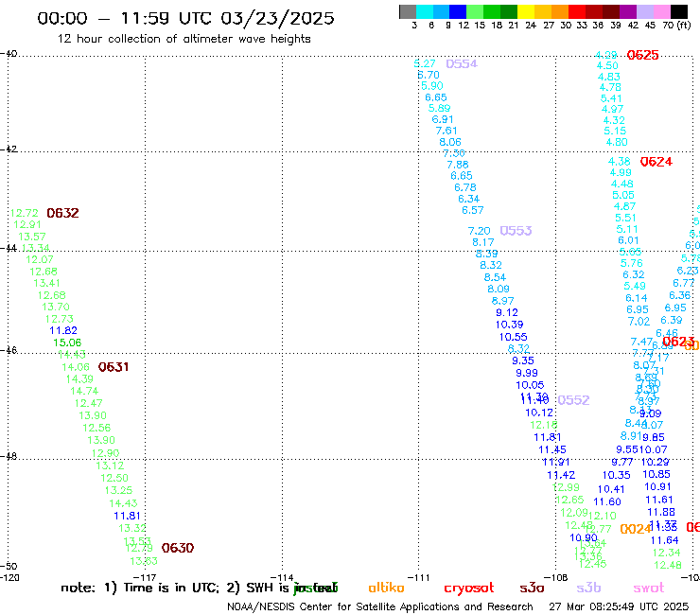
Task: Click the 9.12 wave height value
Action: point(507,312)
